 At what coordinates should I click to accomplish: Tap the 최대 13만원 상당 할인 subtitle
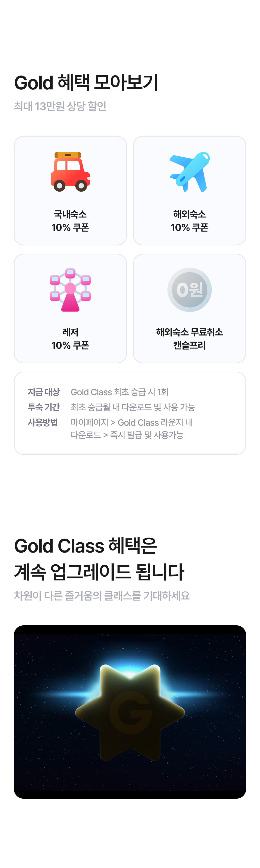point(60,106)
